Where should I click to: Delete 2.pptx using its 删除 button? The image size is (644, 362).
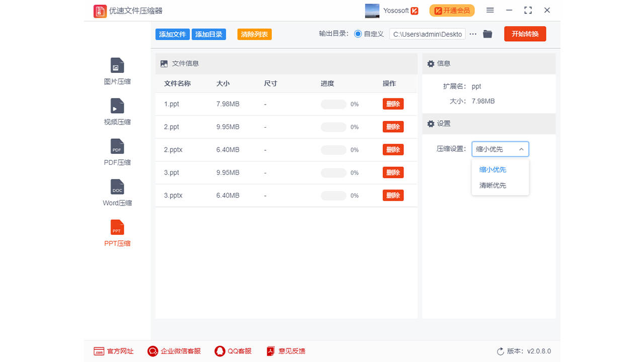(x=393, y=149)
